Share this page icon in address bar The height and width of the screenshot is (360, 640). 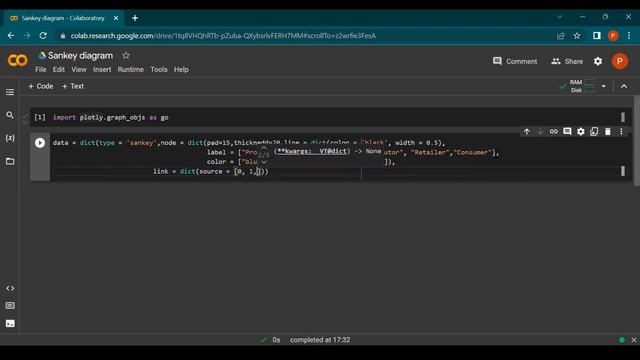[x=561, y=36]
